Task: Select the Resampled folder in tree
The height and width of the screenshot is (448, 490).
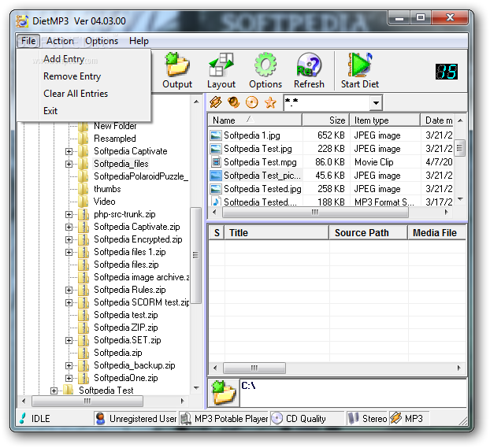Action: coord(115,139)
